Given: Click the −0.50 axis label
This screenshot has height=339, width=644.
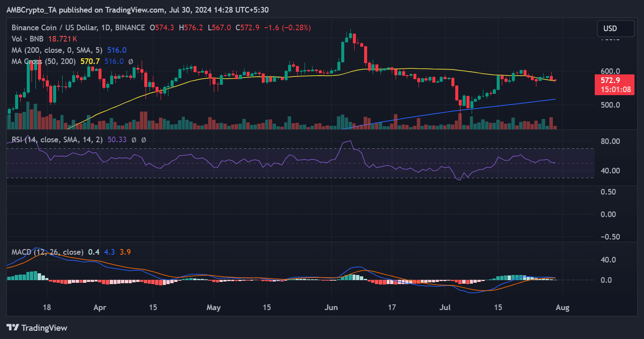Looking at the screenshot, I should pos(610,237).
